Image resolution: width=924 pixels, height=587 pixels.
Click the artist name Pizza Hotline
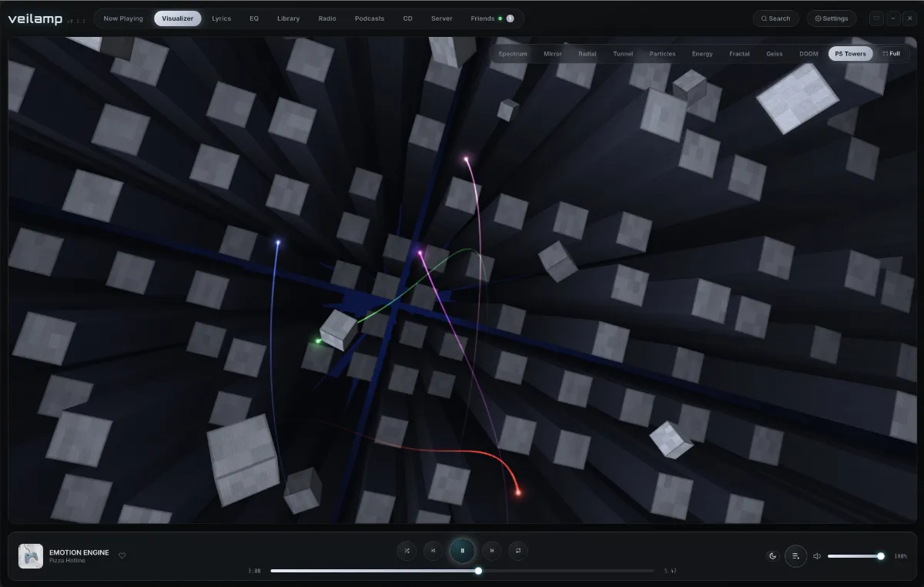[68, 561]
